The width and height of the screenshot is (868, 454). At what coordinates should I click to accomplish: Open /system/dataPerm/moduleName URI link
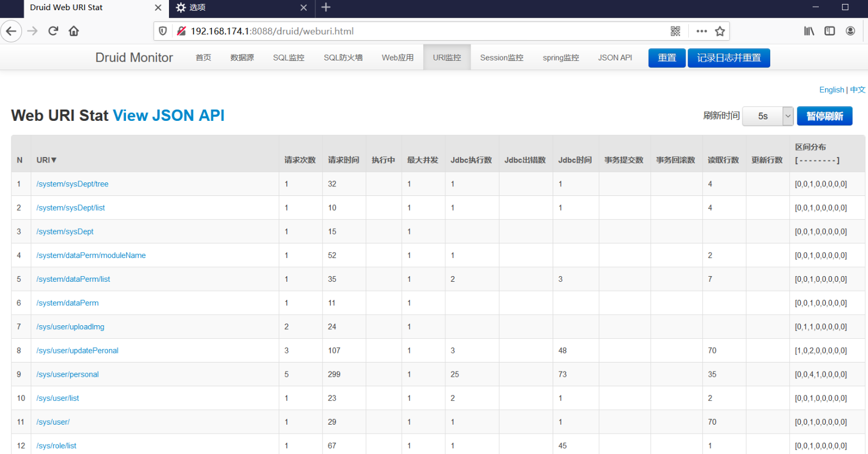91,255
